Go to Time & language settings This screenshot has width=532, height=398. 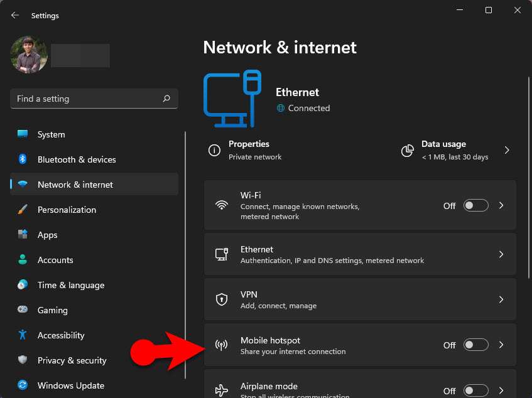point(94,285)
